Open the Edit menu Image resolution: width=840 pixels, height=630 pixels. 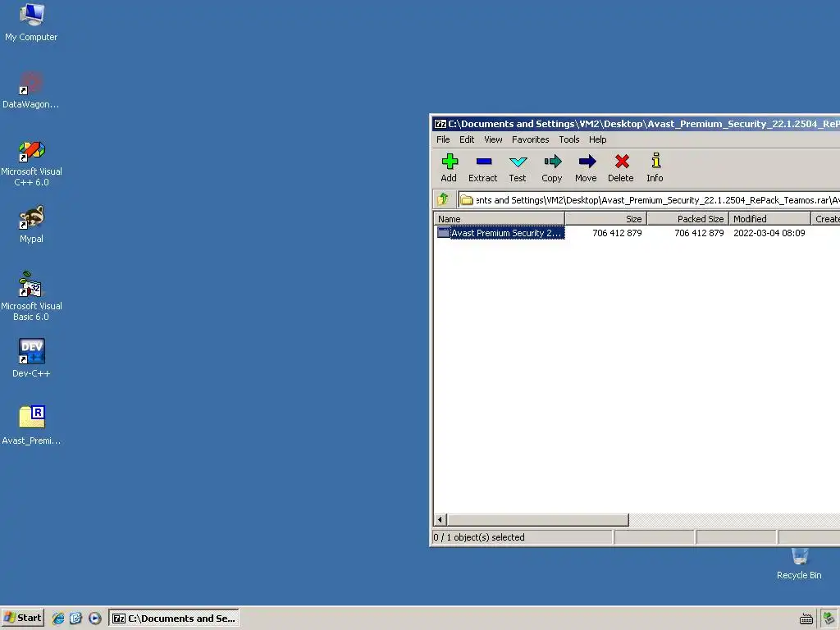467,139
